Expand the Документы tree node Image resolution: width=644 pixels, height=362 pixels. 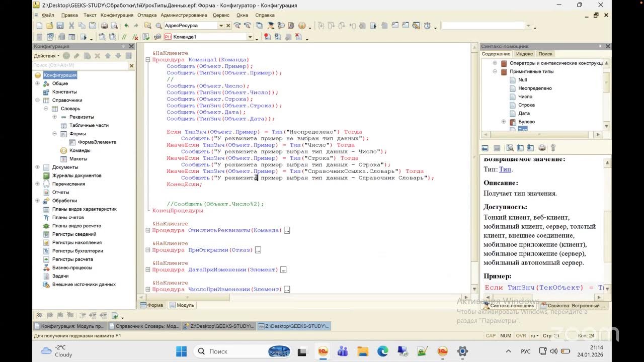(x=38, y=167)
